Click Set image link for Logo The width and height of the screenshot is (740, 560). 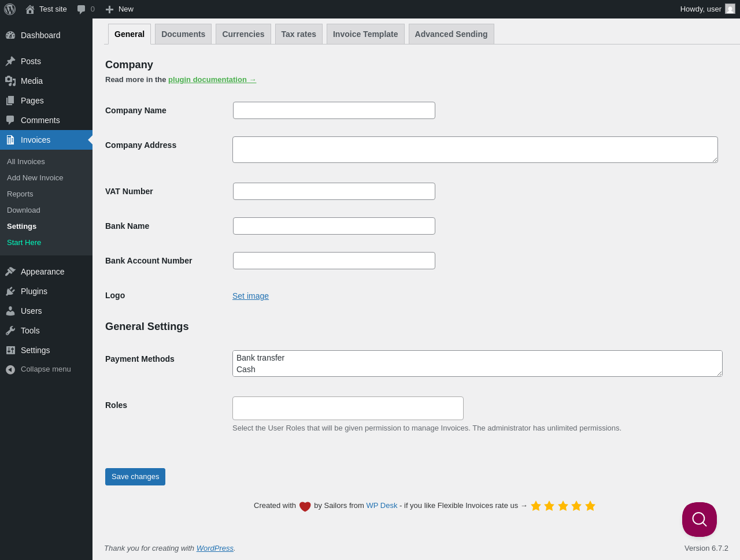click(250, 296)
